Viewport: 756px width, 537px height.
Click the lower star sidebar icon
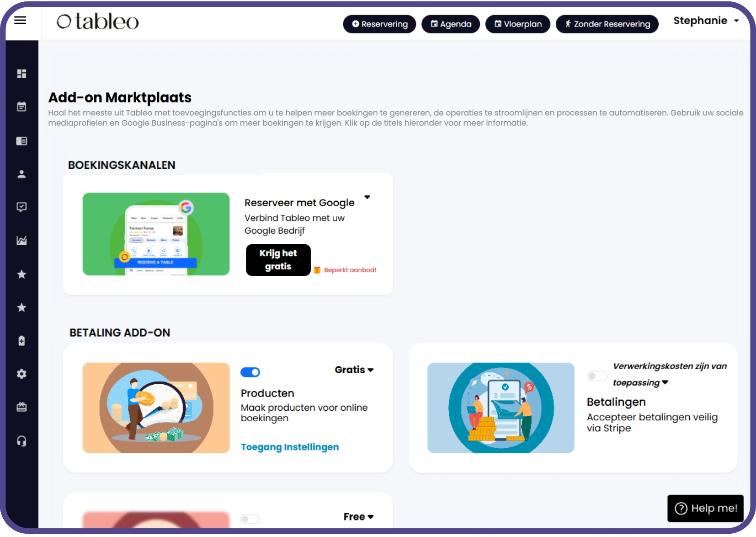21,307
